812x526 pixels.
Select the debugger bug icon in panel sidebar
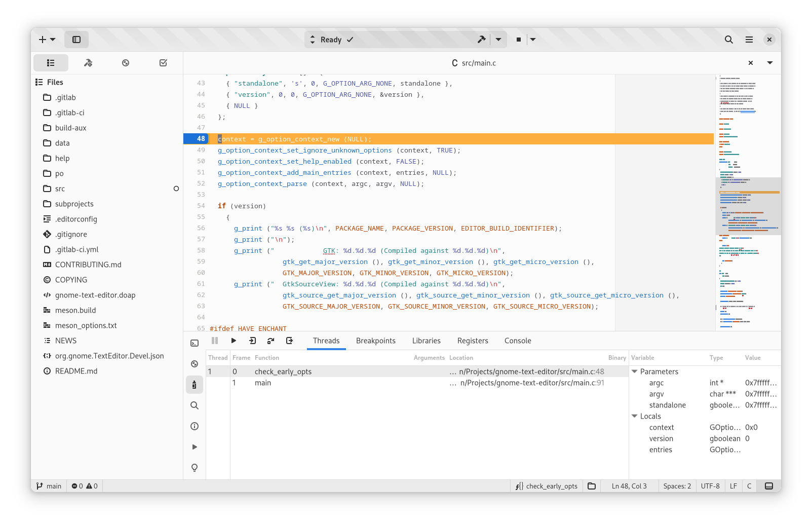[x=195, y=385]
